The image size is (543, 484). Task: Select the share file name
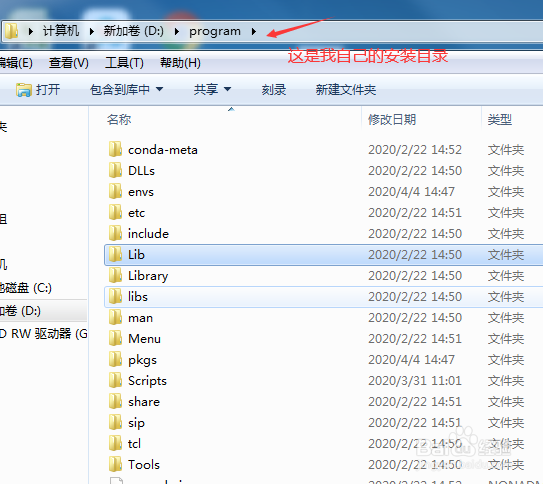[144, 402]
